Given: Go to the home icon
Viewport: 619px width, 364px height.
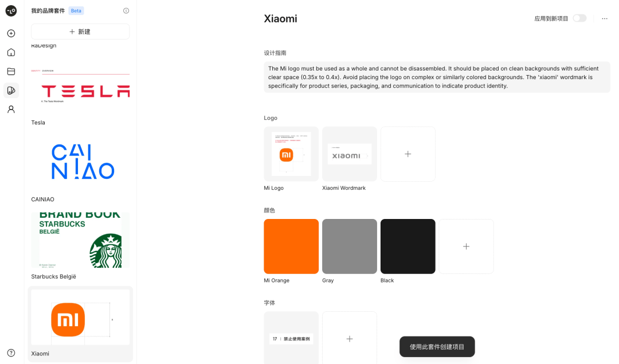Looking at the screenshot, I should [x=11, y=53].
